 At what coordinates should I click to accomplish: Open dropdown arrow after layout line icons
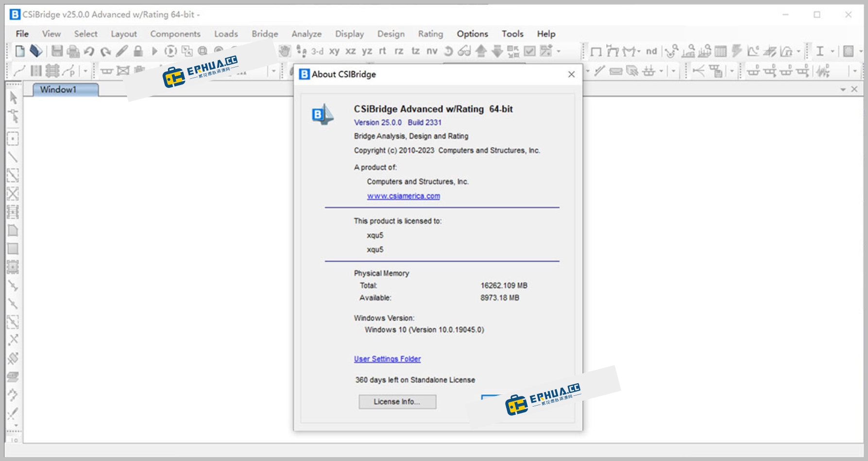click(x=85, y=71)
